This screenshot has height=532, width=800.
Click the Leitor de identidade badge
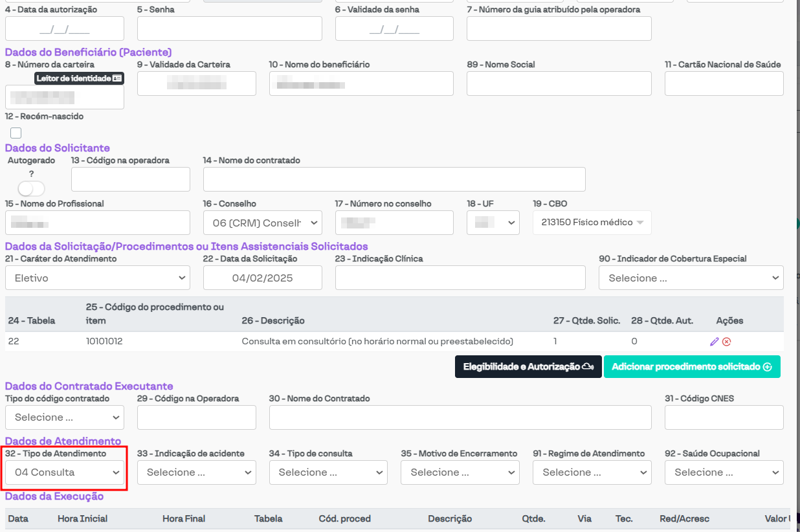79,78
